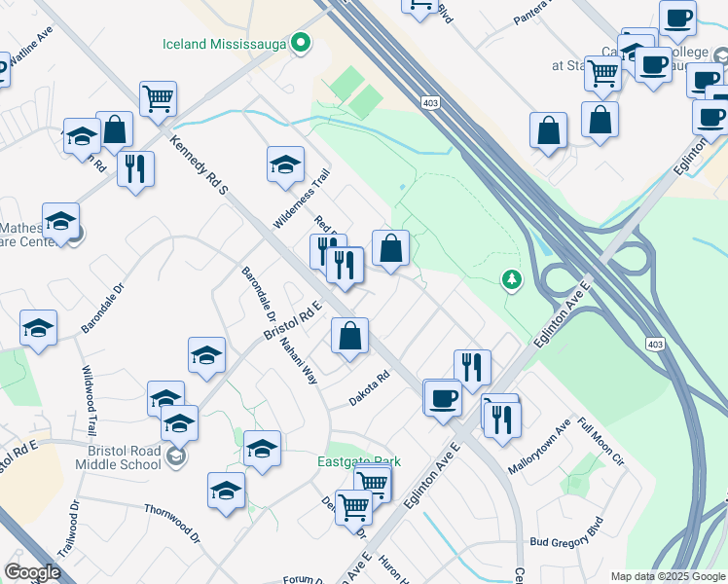Open the school marker southwest of Eastgate Park
The image size is (728, 584).
[226, 493]
